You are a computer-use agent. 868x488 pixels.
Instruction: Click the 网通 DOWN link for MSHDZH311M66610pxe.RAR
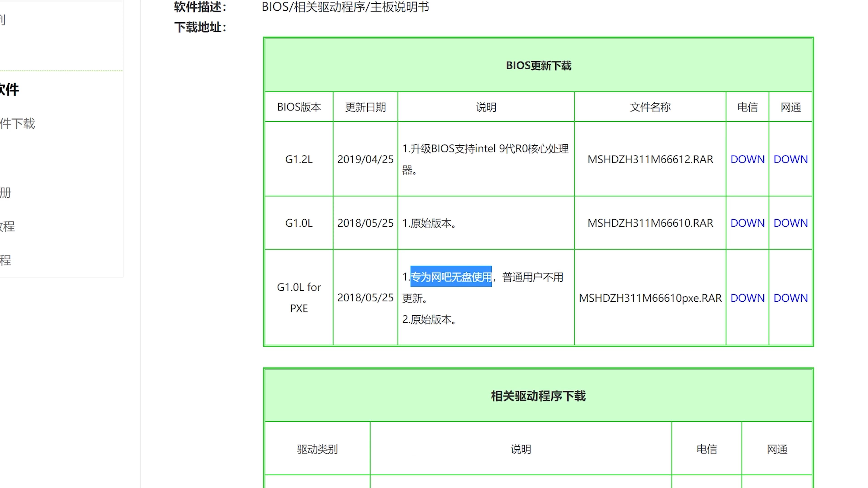click(x=790, y=298)
